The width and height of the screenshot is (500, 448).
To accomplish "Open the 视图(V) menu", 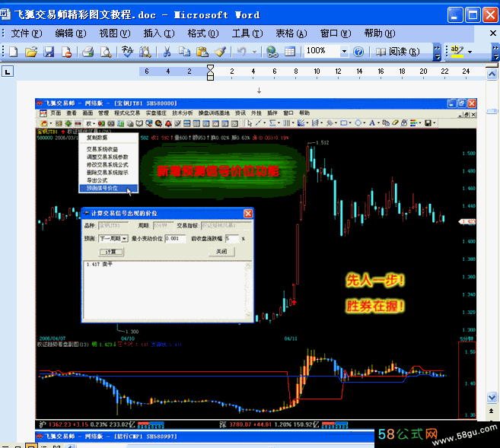I will click(x=115, y=33).
